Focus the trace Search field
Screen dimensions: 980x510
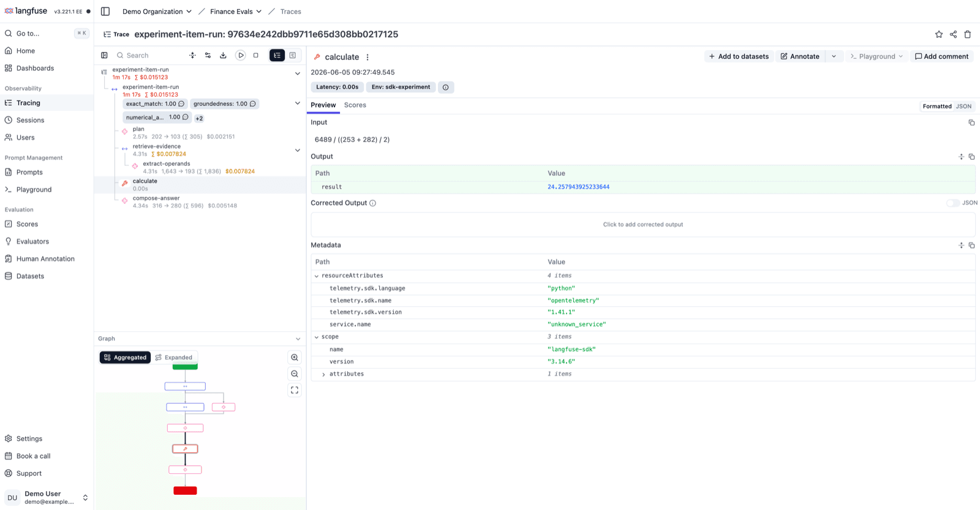click(x=150, y=55)
